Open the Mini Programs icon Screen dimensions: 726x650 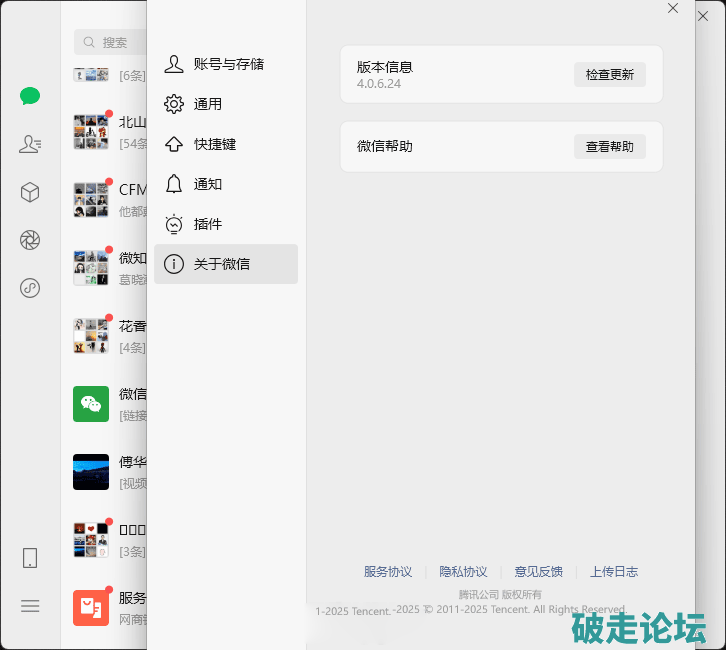(x=30, y=288)
